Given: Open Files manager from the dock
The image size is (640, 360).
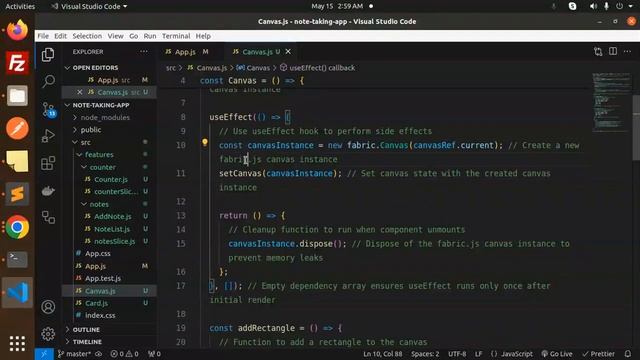Looking at the screenshot, I should pyautogui.click(x=17, y=96).
